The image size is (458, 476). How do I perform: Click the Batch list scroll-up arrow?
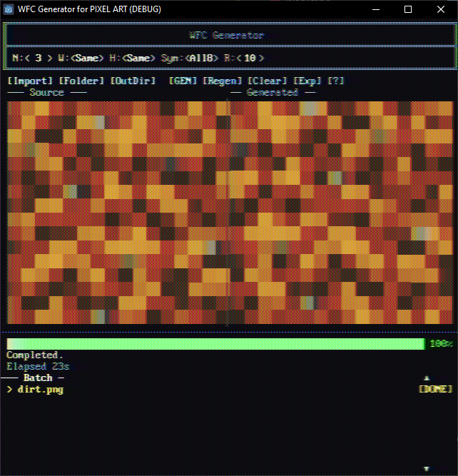pyautogui.click(x=427, y=378)
